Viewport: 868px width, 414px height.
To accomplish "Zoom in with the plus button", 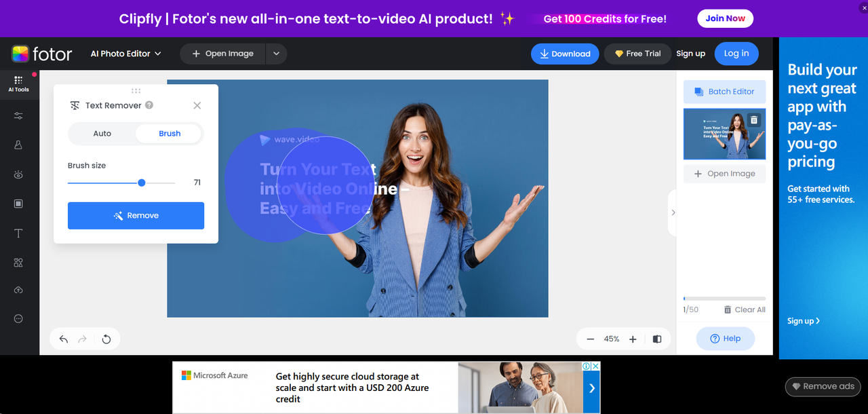I will pos(633,339).
